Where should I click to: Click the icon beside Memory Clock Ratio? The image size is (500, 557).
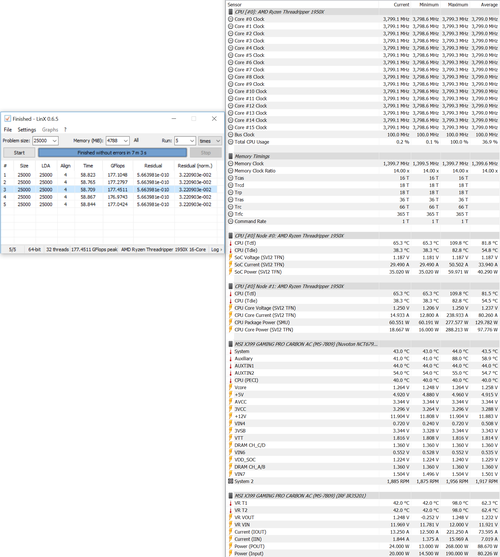click(x=230, y=171)
